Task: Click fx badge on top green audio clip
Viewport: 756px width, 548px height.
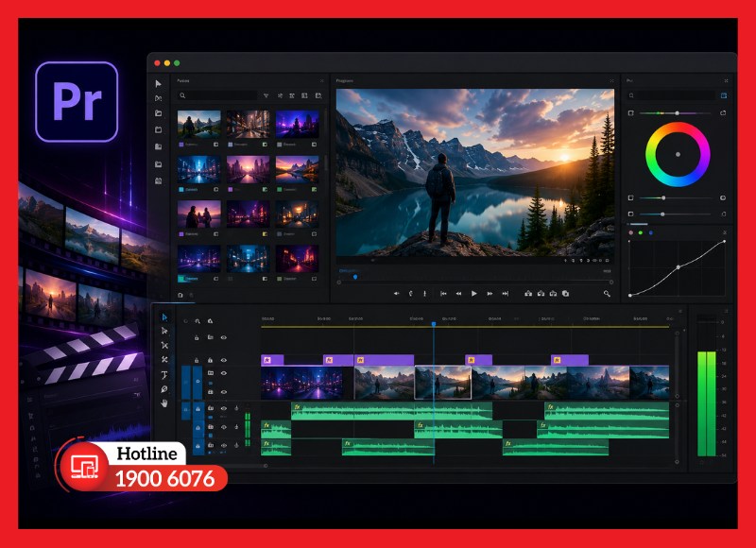Action: point(298,407)
